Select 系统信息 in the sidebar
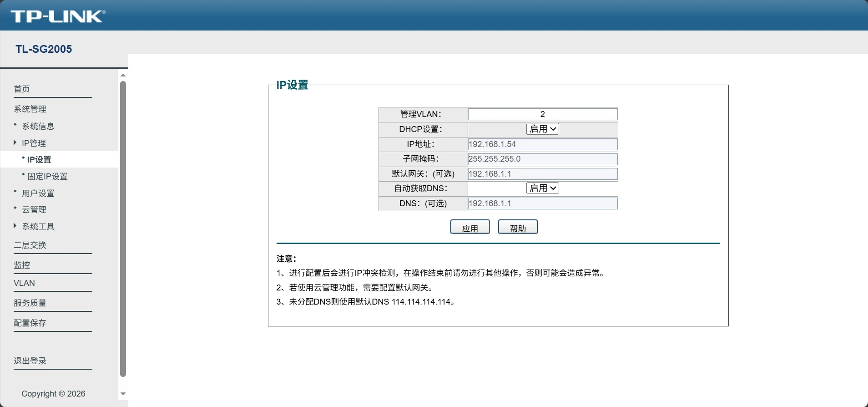868x407 pixels. [x=38, y=126]
